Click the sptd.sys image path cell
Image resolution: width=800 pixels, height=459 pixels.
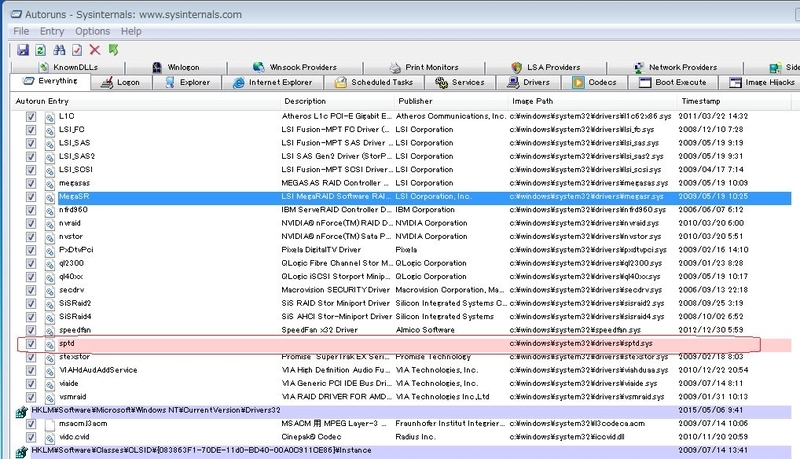click(x=581, y=344)
